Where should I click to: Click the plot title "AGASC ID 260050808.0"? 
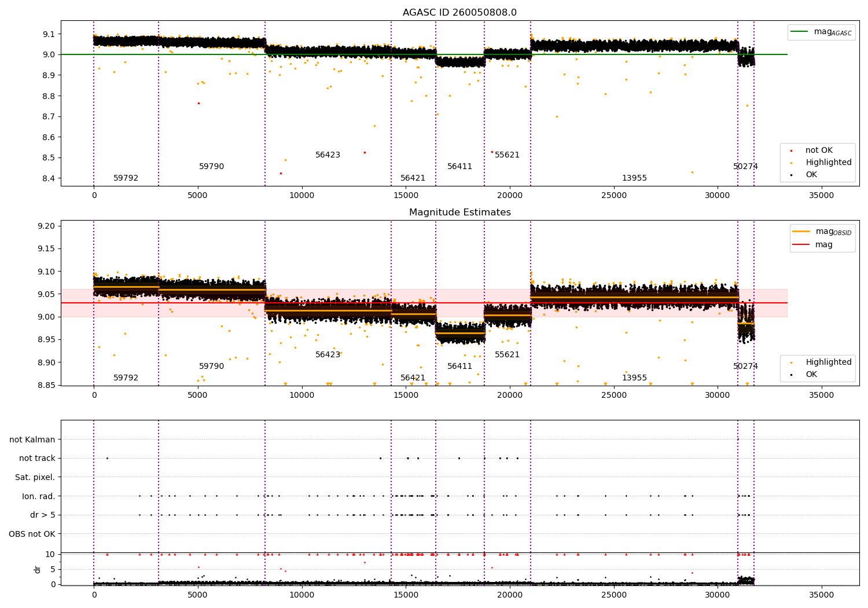tap(459, 13)
